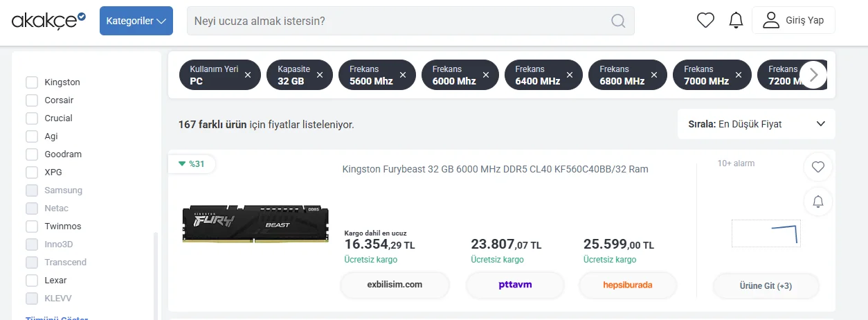Check the Kingston brand filter
The height and width of the screenshot is (320, 868).
tap(32, 82)
